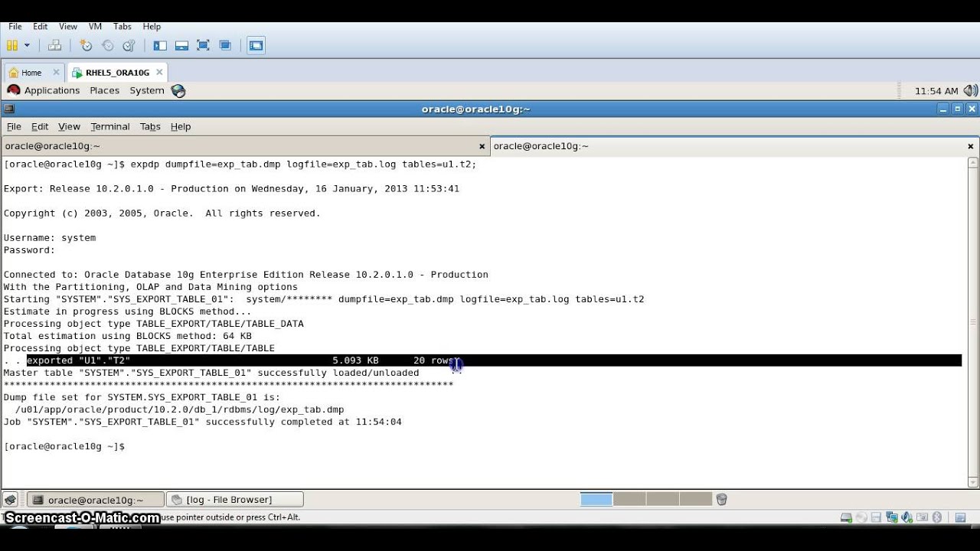Click the show desktop icon in taskbar
Viewport: 980px width, 551px height.
(10, 500)
